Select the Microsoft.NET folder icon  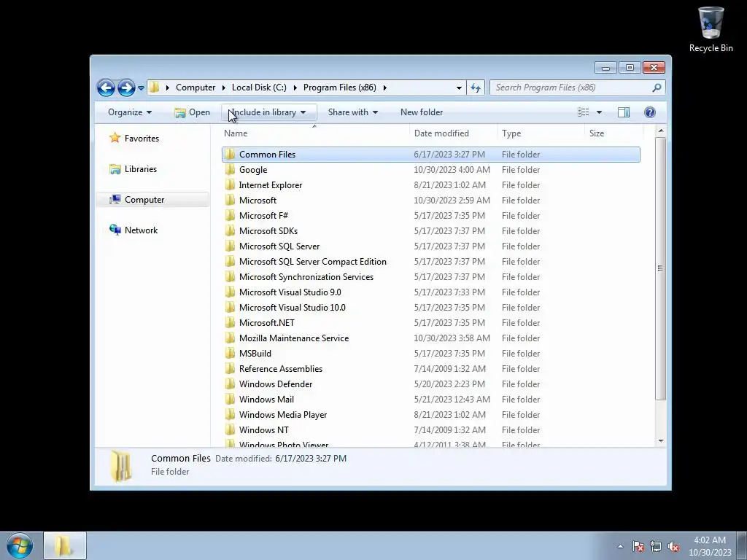230,322
